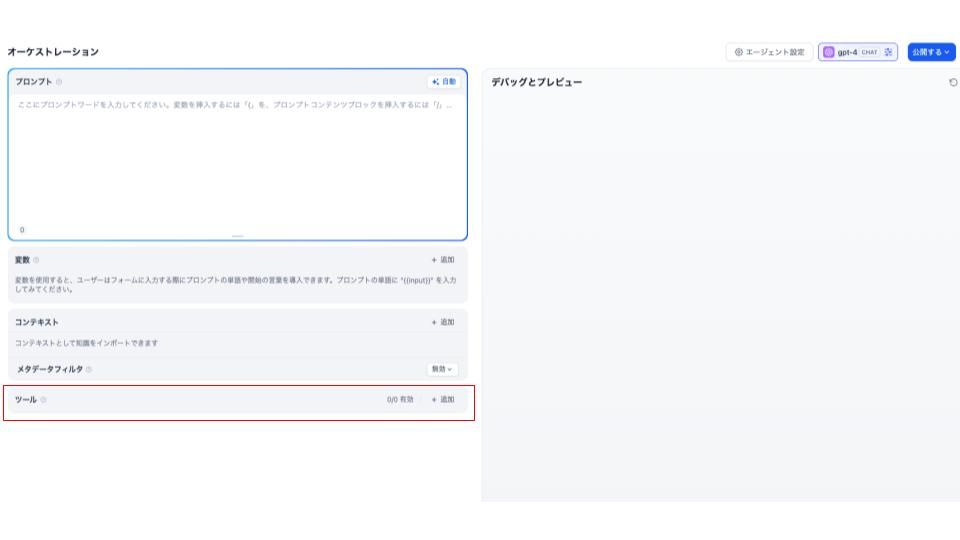This screenshot has width=960, height=540.
Task: Click the auto-generate prompt (自動) button
Action: [443, 81]
